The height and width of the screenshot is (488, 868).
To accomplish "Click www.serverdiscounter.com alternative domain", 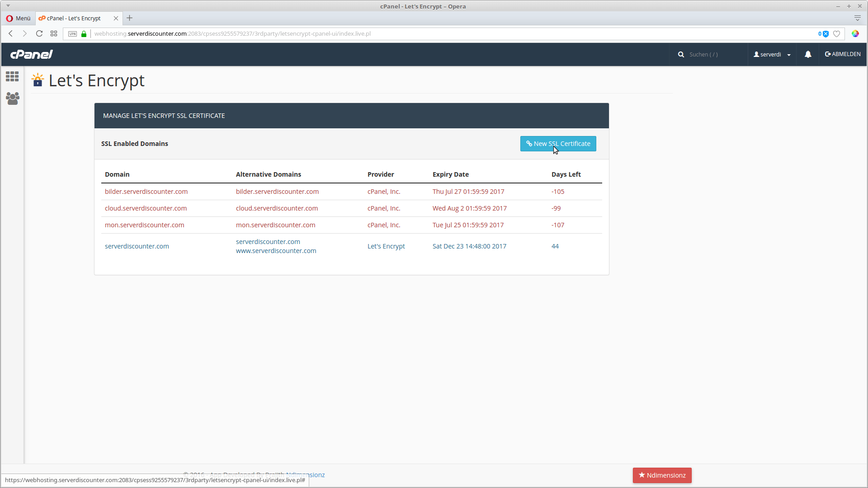I will coord(276,251).
